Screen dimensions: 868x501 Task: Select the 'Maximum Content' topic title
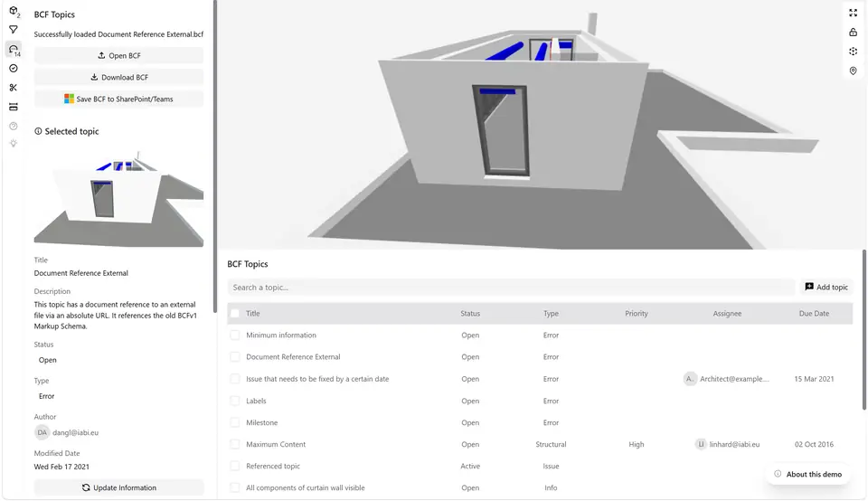click(x=276, y=444)
